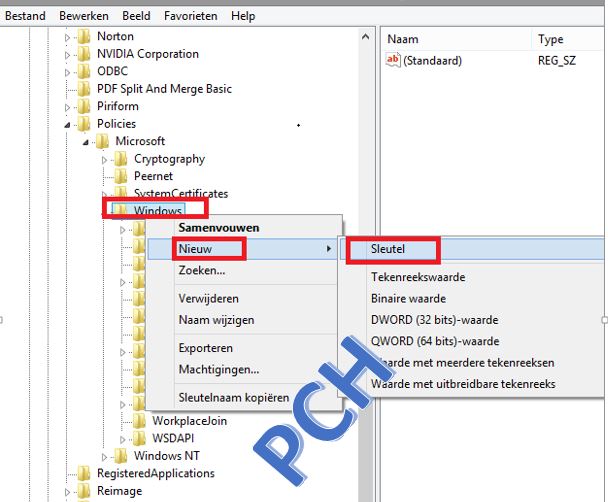The image size is (608, 502).
Task: Click the Norton folder icon
Action: pyautogui.click(x=83, y=36)
